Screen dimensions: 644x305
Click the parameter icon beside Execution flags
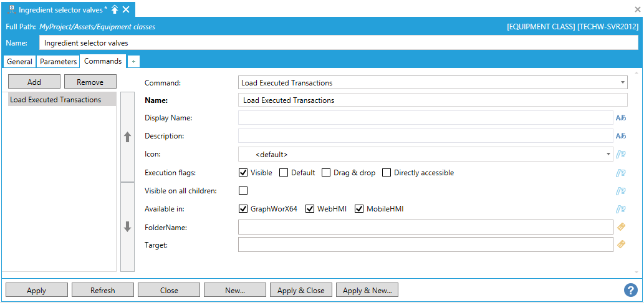point(620,173)
